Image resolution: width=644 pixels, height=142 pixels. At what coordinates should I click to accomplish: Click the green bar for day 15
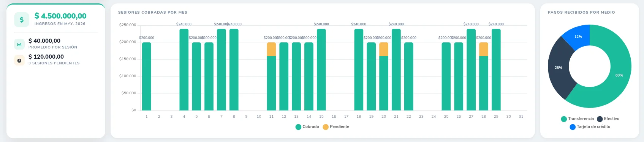(321, 70)
